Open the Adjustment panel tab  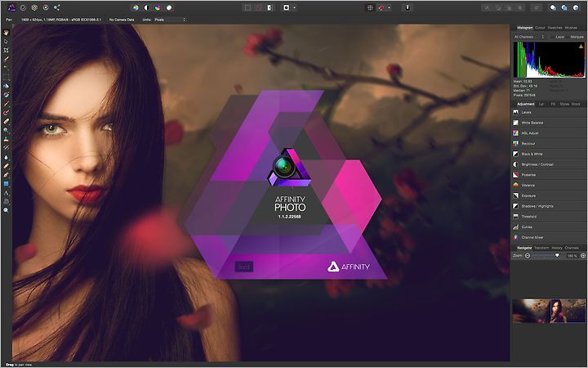[x=525, y=104]
